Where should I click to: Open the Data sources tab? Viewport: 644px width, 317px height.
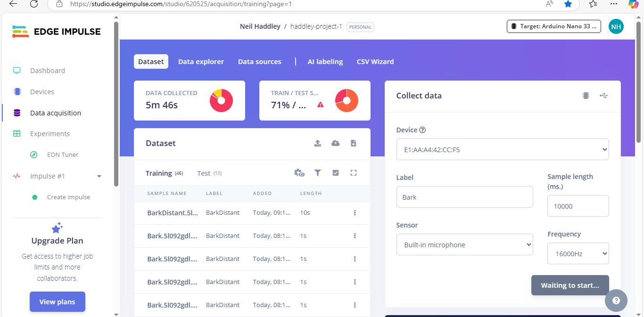(x=260, y=62)
